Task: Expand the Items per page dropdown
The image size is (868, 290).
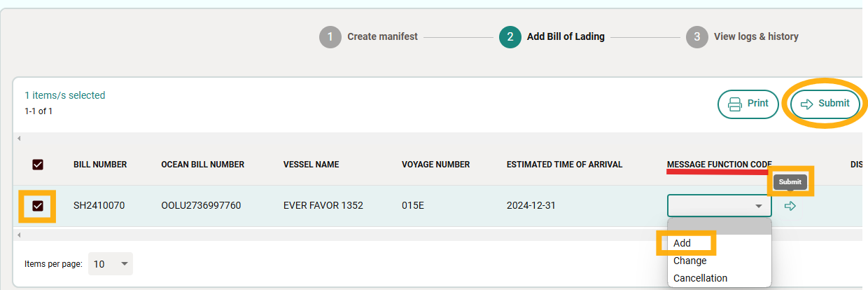Action: coord(111,264)
